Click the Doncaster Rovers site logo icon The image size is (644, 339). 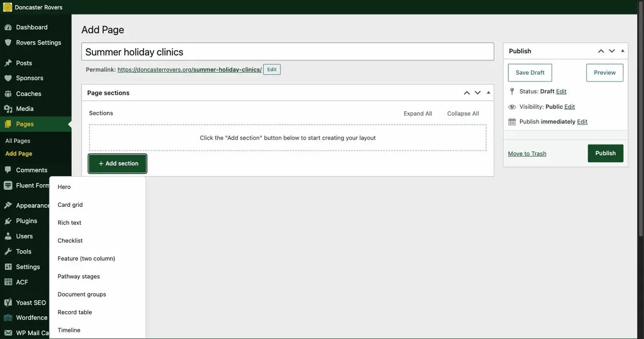click(x=8, y=7)
